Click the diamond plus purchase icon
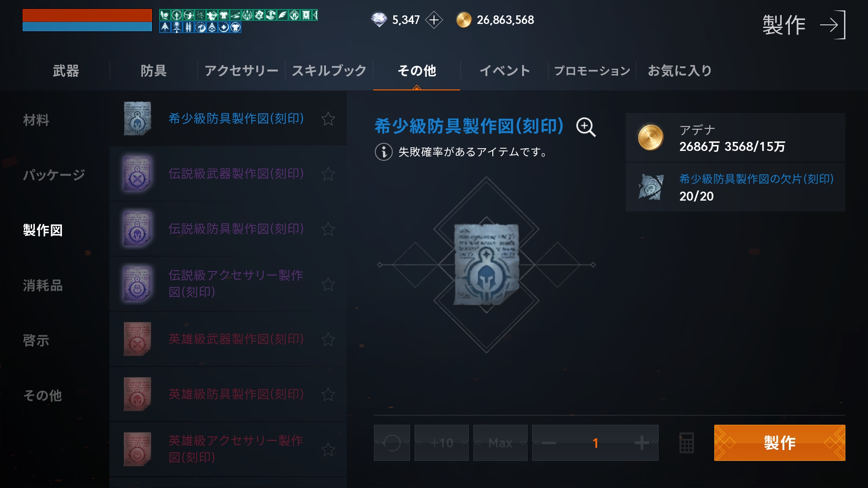868x488 pixels. pyautogui.click(x=434, y=20)
